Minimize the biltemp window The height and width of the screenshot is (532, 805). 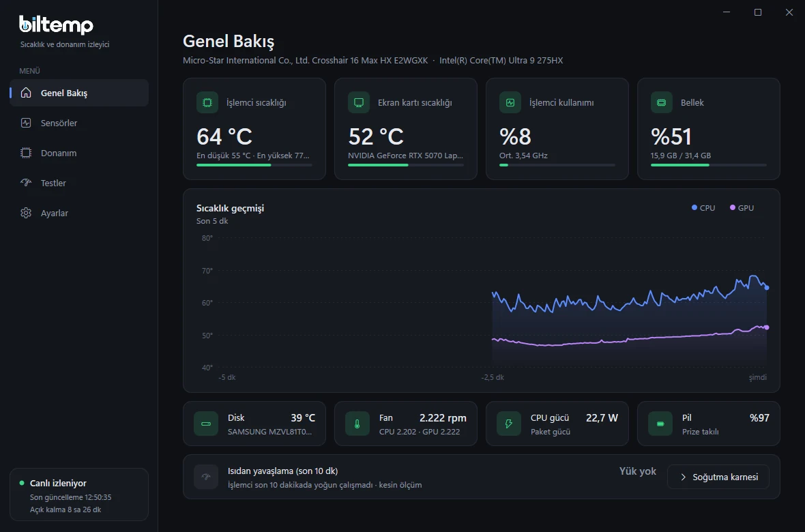[727, 12]
